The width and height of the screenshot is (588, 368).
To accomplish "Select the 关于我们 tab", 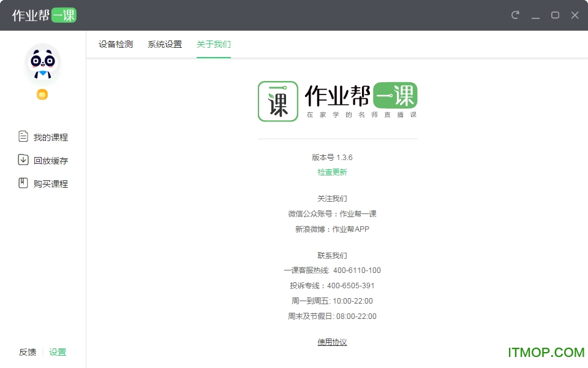I will (213, 44).
